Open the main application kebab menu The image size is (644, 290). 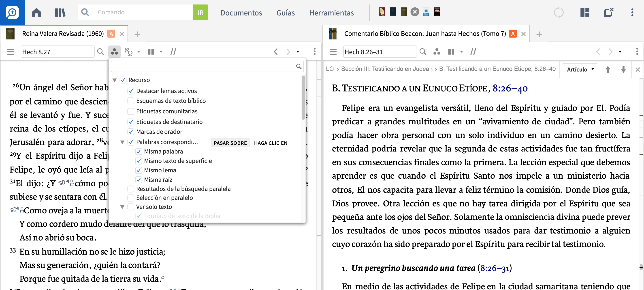pos(632,12)
